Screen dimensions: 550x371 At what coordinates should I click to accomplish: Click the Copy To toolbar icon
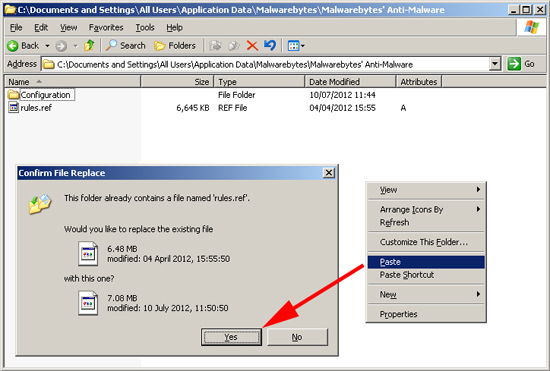pyautogui.click(x=234, y=46)
